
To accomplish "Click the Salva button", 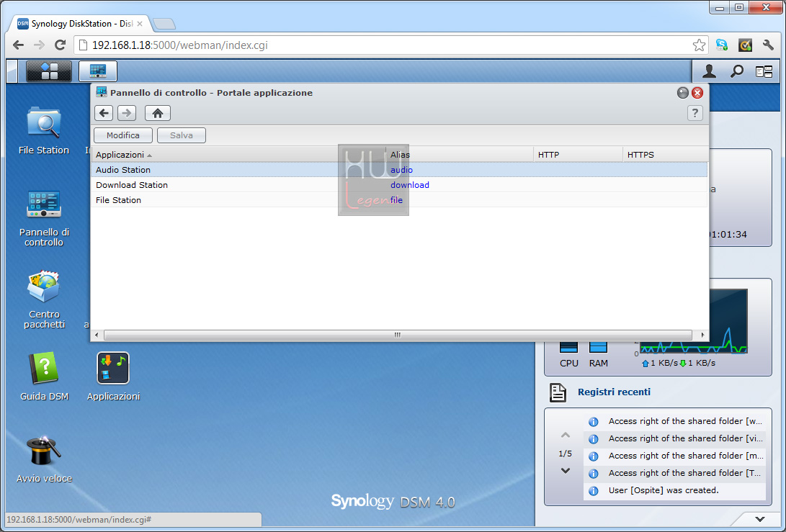I will 182,135.
